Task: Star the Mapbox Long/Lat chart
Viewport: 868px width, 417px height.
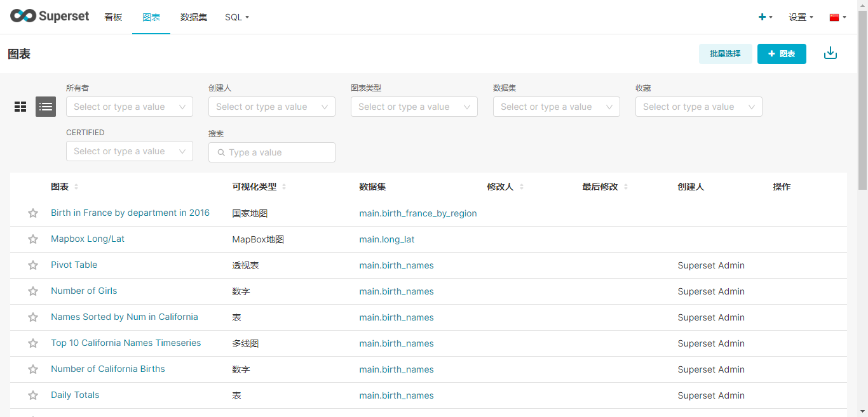Action: (33, 239)
